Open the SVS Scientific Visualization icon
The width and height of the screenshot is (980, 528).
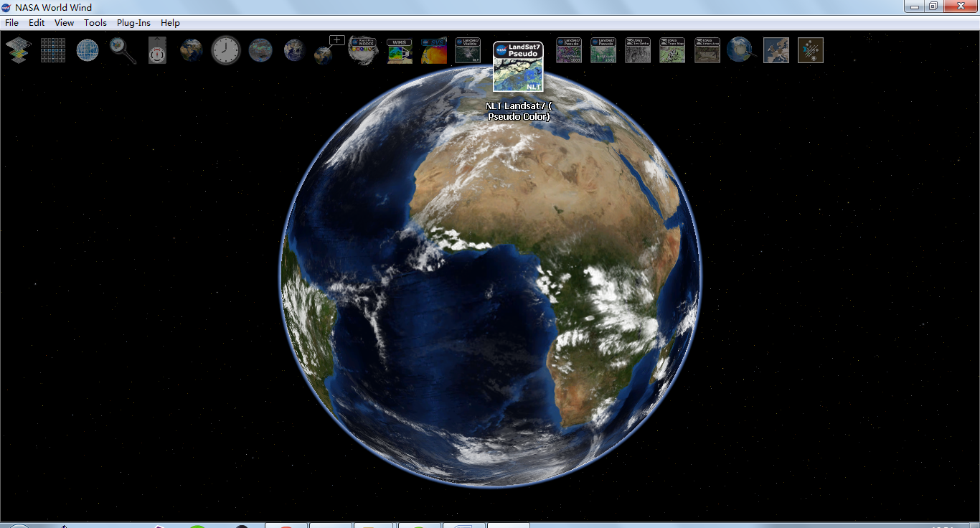(x=434, y=50)
